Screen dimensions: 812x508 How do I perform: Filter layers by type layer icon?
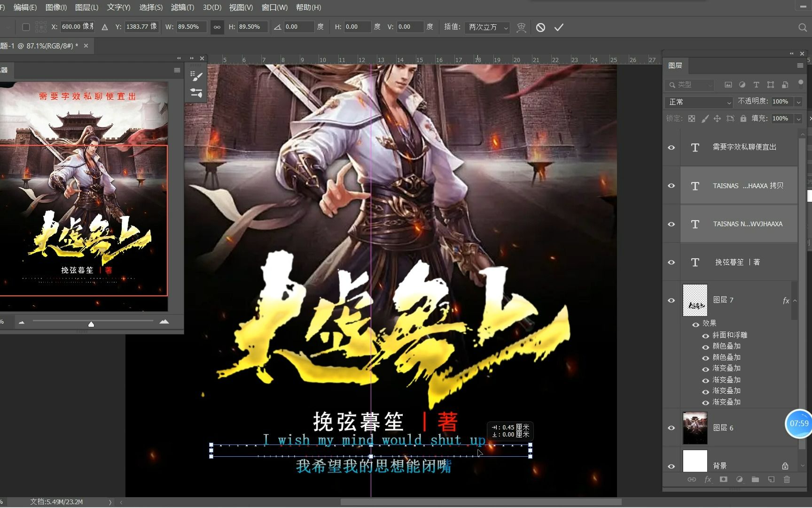tap(756, 85)
